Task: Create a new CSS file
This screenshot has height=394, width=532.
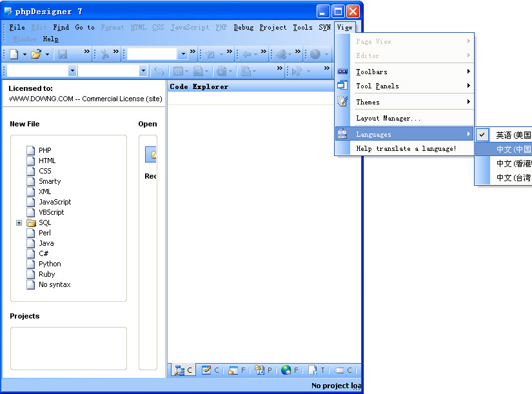Action: pyautogui.click(x=44, y=171)
